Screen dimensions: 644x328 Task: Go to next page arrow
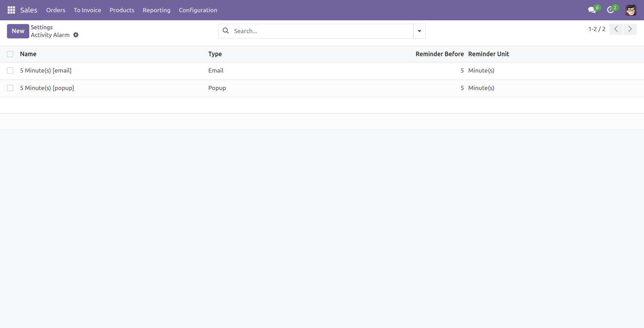pyautogui.click(x=630, y=29)
